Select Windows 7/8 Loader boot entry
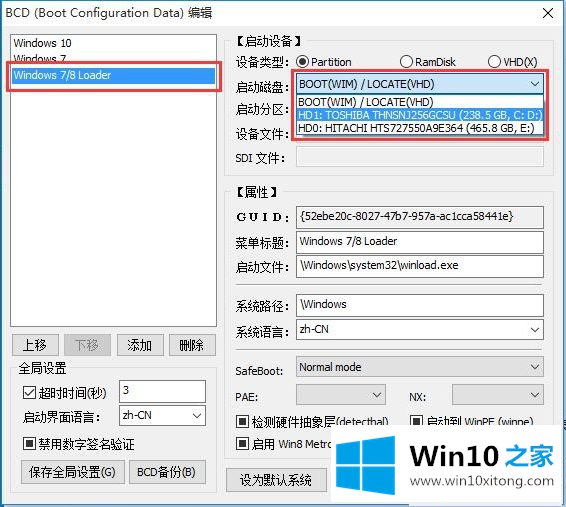The height and width of the screenshot is (507, 566). click(113, 75)
